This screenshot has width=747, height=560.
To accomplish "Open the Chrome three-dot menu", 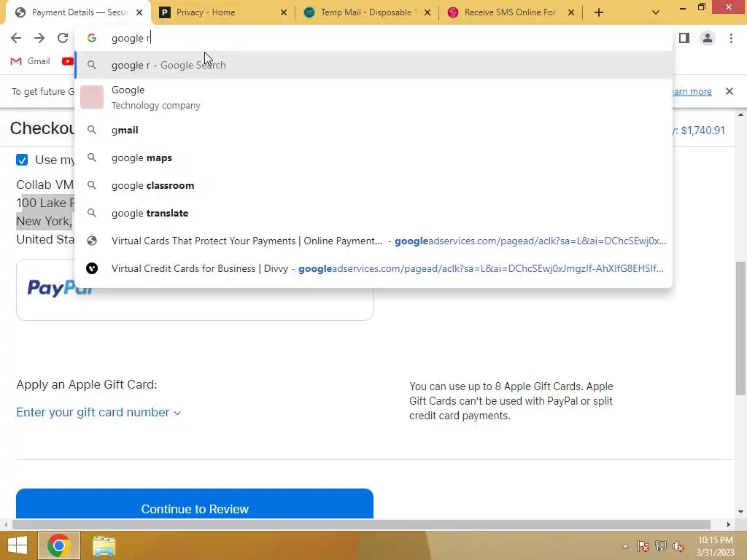I will [731, 38].
